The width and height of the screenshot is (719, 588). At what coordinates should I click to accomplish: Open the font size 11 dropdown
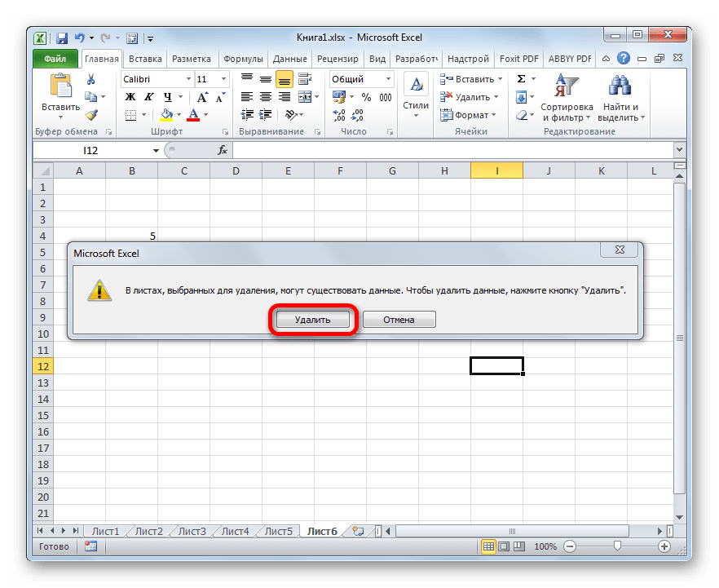click(x=223, y=79)
